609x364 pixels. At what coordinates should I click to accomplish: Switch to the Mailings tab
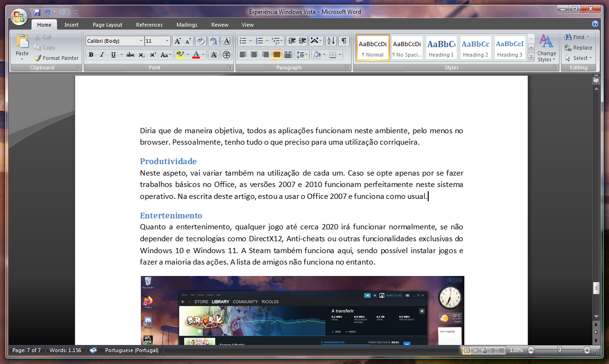pos(187,25)
